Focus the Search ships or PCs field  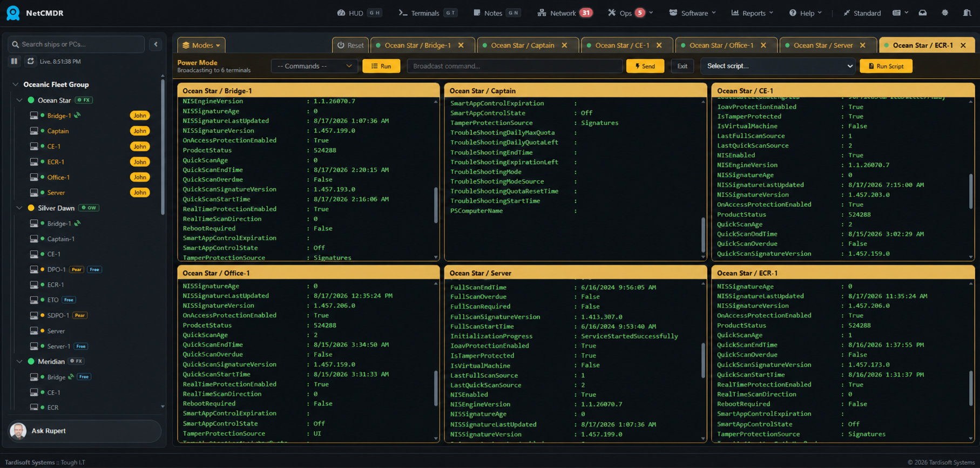click(x=77, y=44)
